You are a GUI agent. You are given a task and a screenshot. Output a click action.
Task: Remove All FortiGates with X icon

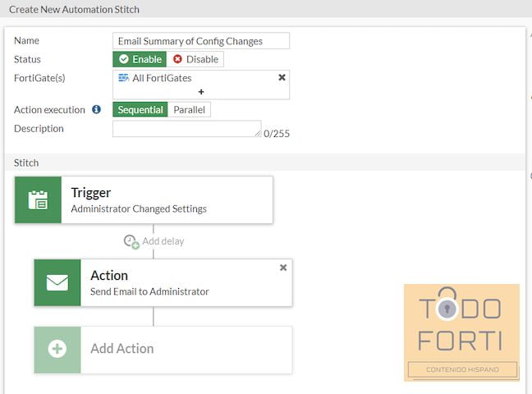[x=282, y=77]
